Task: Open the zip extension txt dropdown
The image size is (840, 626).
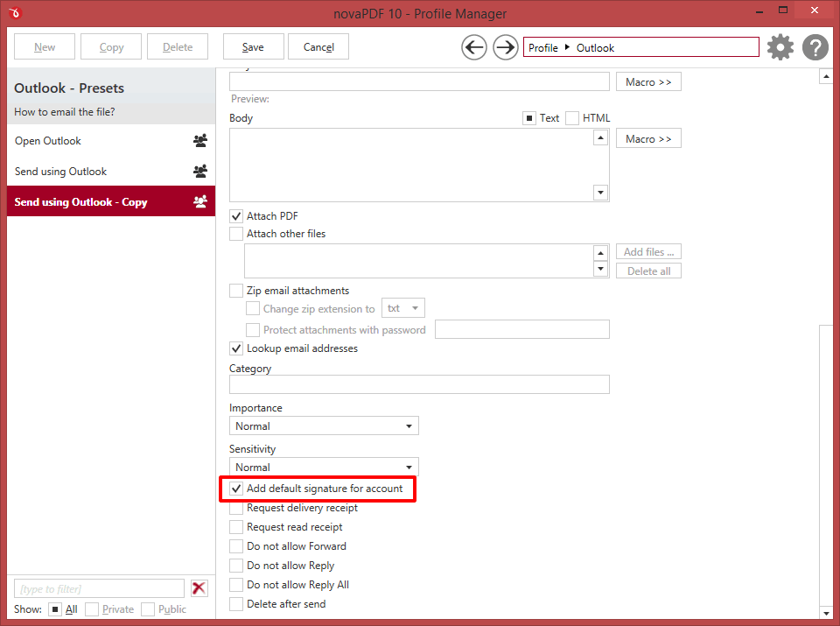Action: pos(402,308)
